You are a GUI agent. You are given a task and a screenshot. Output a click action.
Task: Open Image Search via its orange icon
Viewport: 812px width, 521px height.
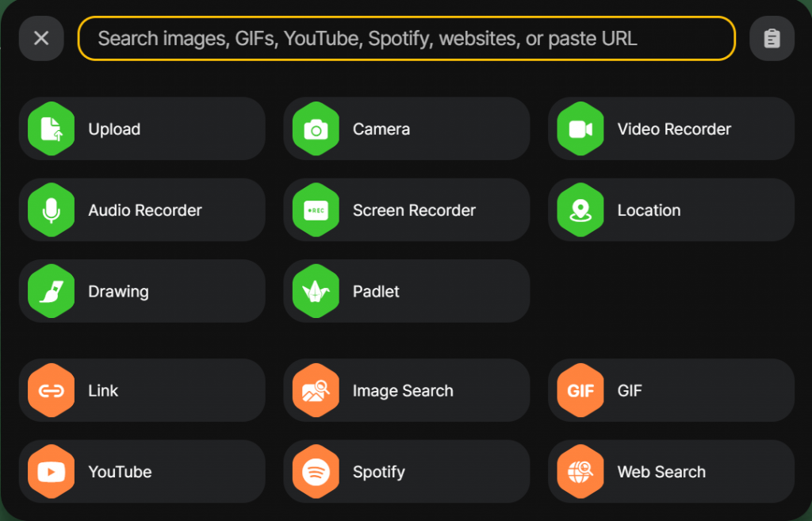[316, 390]
